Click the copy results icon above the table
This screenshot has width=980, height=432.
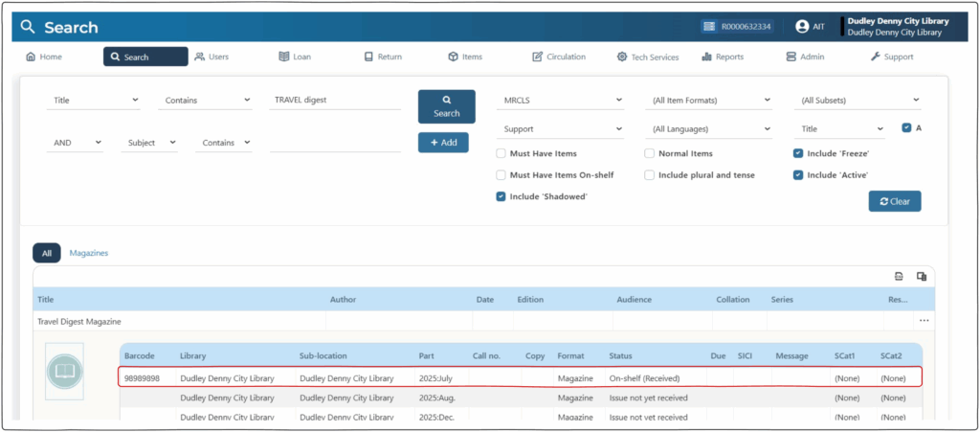(x=921, y=276)
